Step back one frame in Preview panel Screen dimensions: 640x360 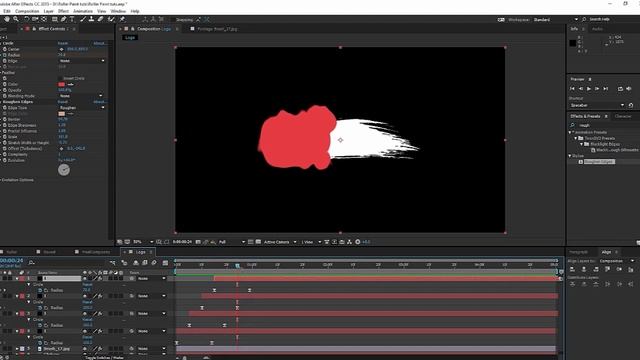click(581, 89)
